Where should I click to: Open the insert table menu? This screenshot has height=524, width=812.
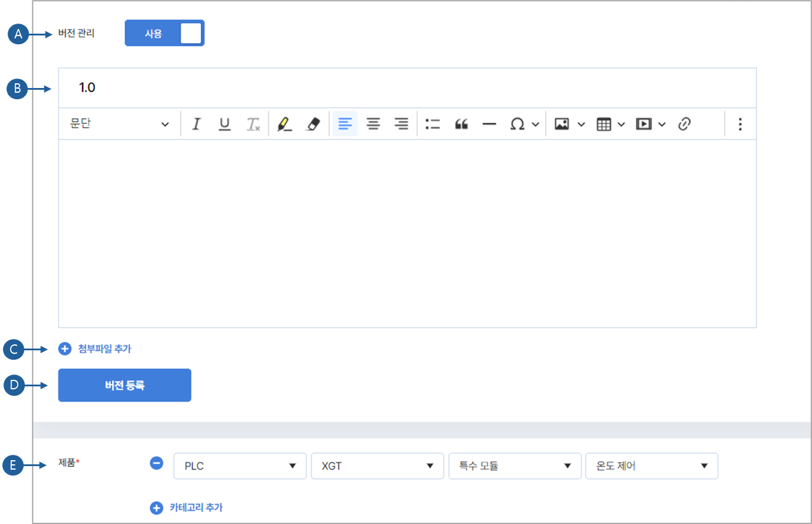pos(610,124)
